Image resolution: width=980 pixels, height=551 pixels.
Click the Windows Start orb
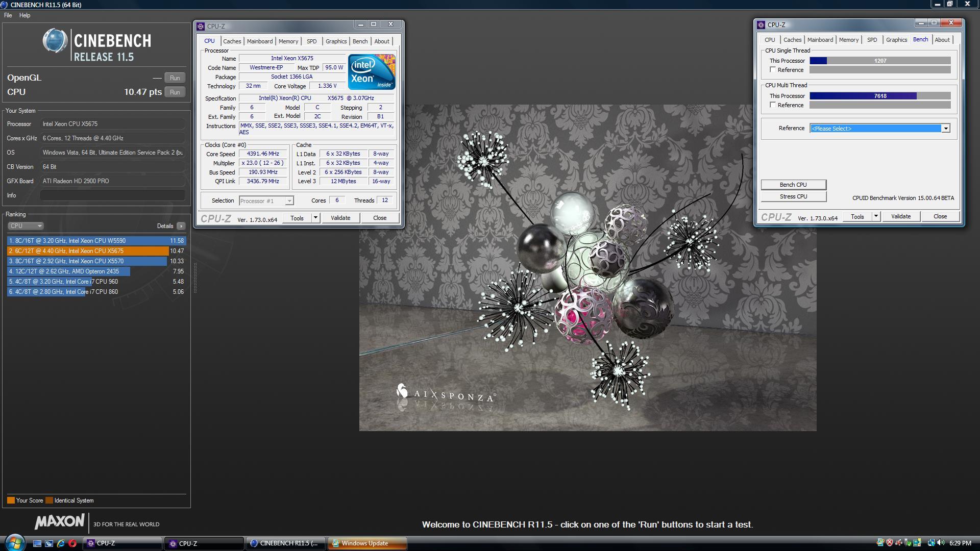[x=14, y=543]
